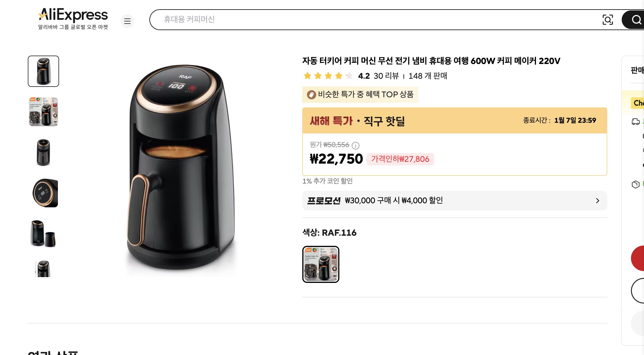
Task: Open the hamburger menu beside the logo
Action: [127, 21]
